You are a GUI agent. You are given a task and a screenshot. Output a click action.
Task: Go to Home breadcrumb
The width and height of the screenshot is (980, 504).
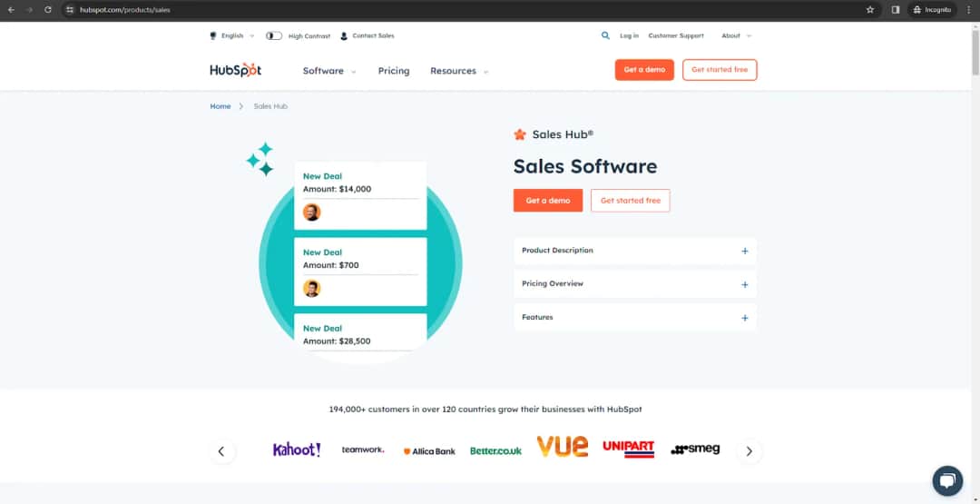pyautogui.click(x=220, y=106)
